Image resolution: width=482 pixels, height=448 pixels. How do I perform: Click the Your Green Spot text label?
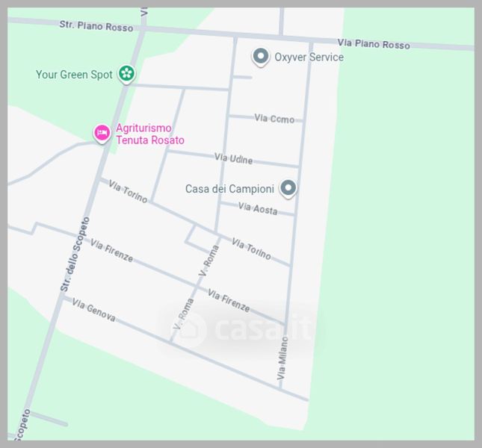[x=74, y=75]
